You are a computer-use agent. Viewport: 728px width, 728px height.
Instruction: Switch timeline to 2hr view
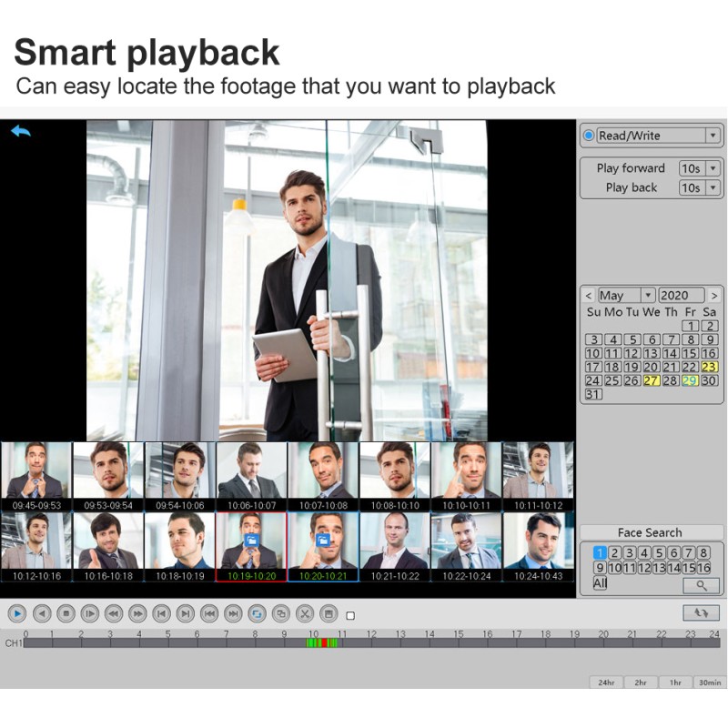pyautogui.click(x=641, y=682)
